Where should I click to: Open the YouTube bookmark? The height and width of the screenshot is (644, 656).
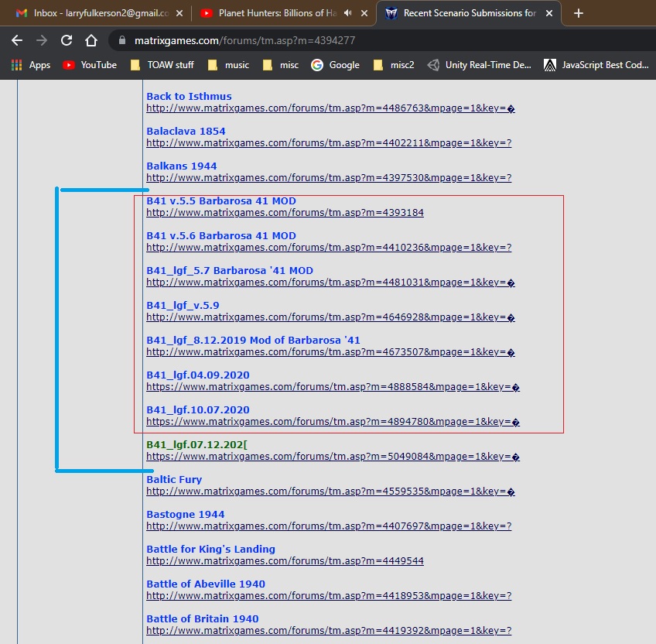(x=90, y=65)
